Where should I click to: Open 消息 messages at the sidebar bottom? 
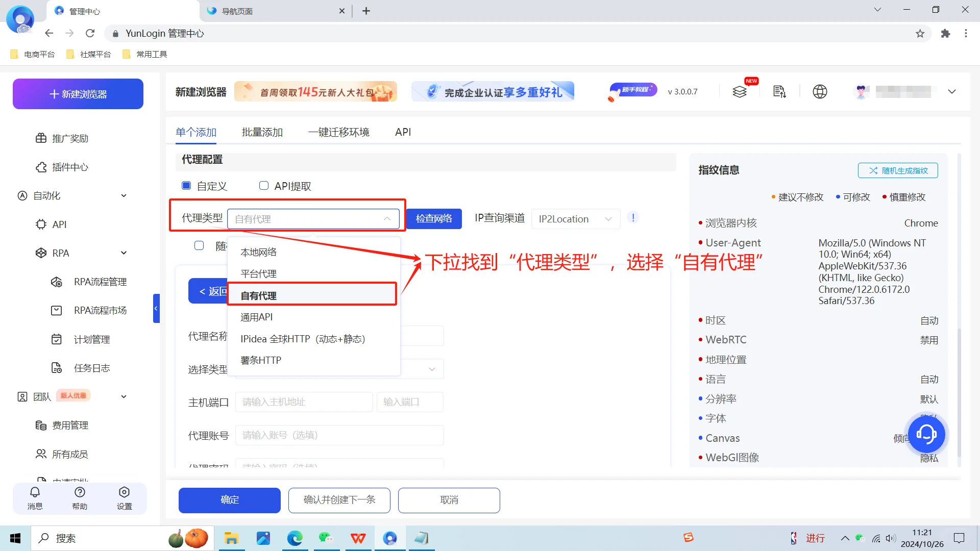click(35, 498)
